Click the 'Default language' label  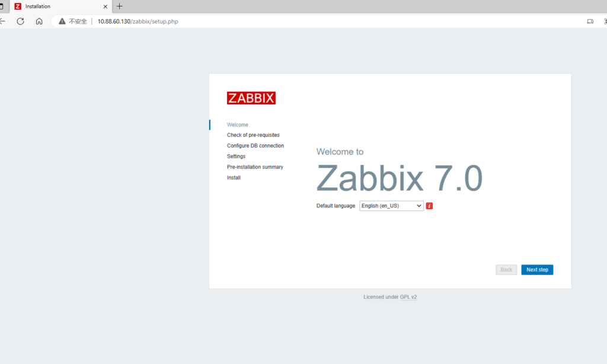(x=336, y=206)
